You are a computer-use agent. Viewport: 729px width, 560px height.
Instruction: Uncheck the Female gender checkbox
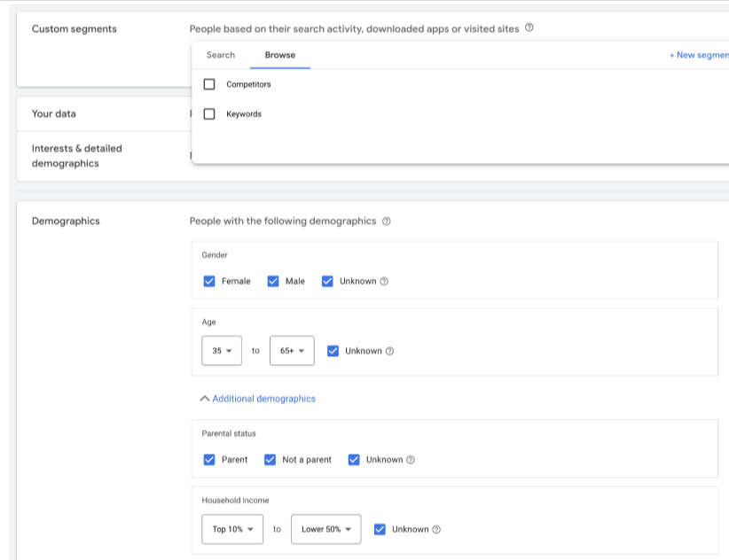coord(209,281)
